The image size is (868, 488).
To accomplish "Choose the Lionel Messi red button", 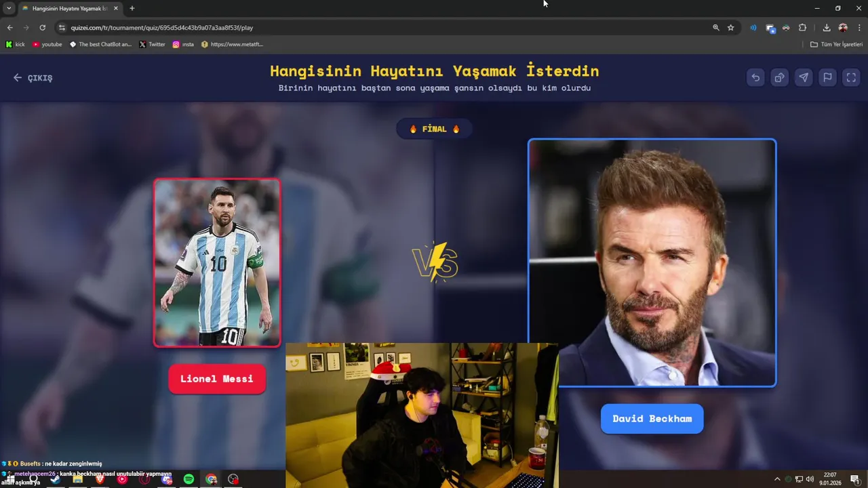I will coord(217,379).
